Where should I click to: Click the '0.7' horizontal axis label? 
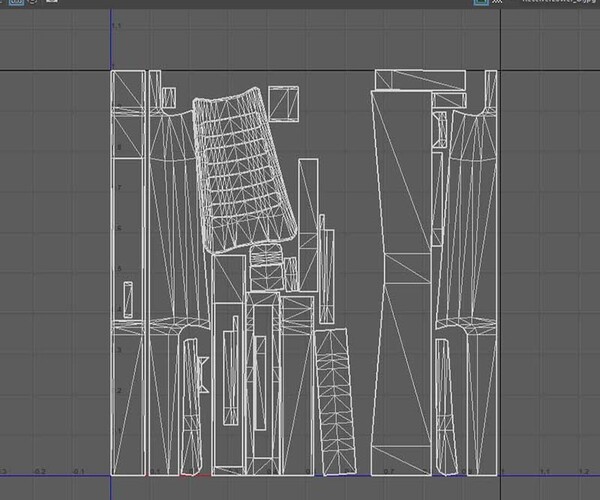pyautogui.click(x=388, y=471)
